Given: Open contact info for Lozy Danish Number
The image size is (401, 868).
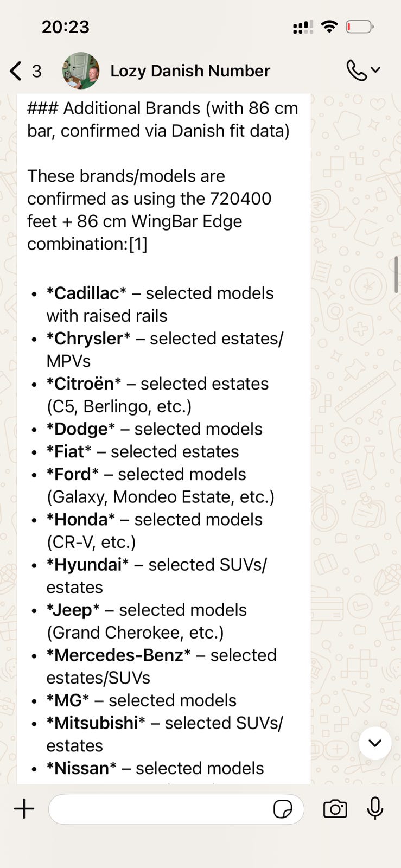Looking at the screenshot, I should pos(190,71).
